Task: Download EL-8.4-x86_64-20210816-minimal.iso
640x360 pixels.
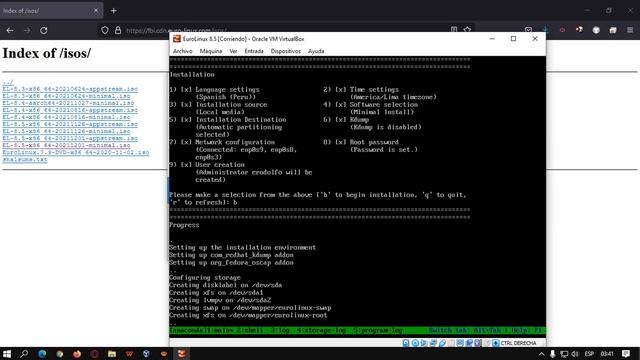Action: [66, 117]
